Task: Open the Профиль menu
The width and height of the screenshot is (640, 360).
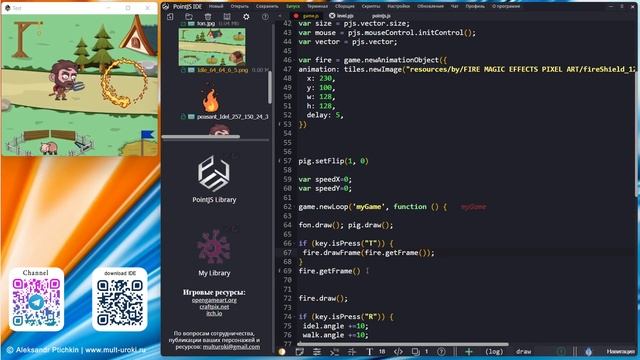Action: click(475, 6)
